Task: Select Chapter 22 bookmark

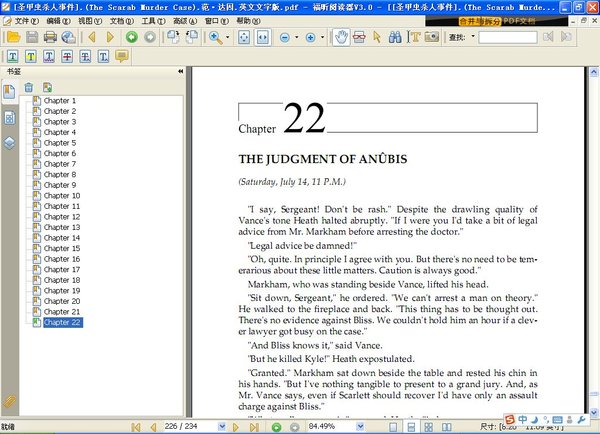Action: pyautogui.click(x=62, y=323)
